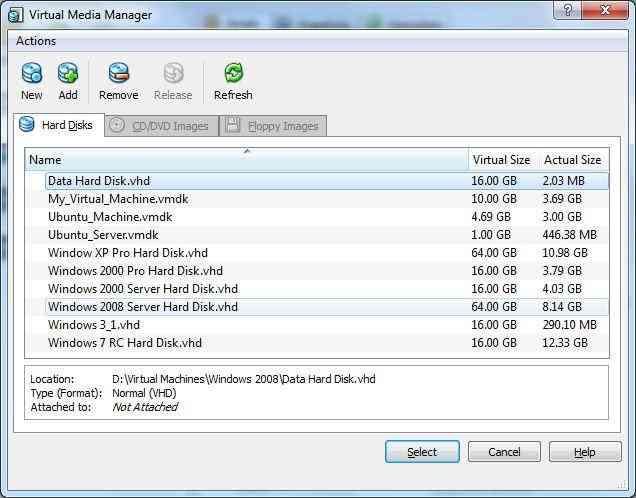Sort by the Virtual Size column header
This screenshot has width=636, height=498.
501,160
